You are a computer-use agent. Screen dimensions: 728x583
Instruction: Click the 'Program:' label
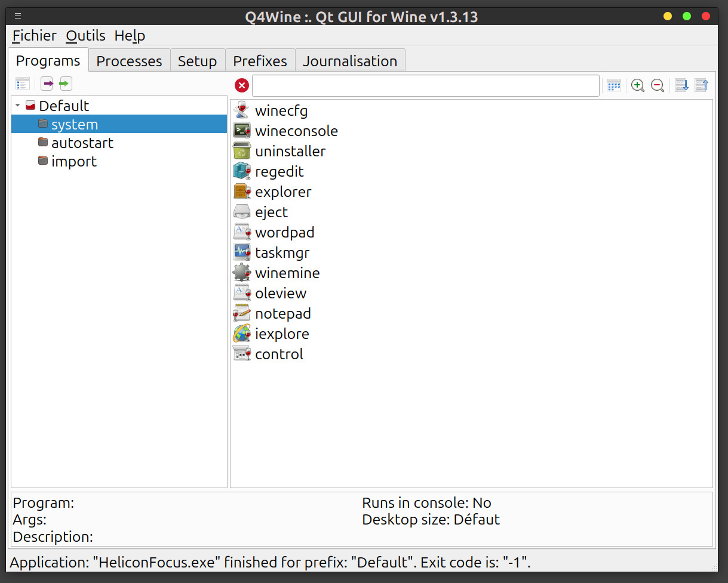(x=44, y=502)
